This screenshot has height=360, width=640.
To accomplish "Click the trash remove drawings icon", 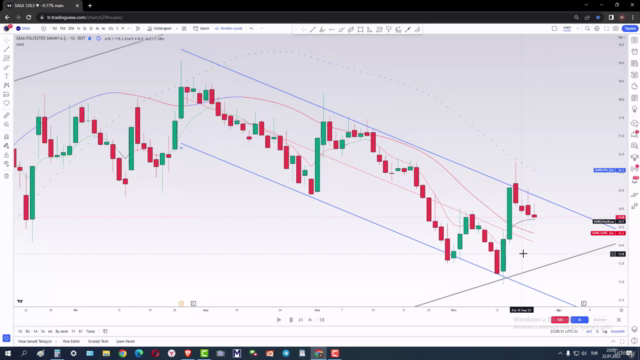I will coord(7,176).
